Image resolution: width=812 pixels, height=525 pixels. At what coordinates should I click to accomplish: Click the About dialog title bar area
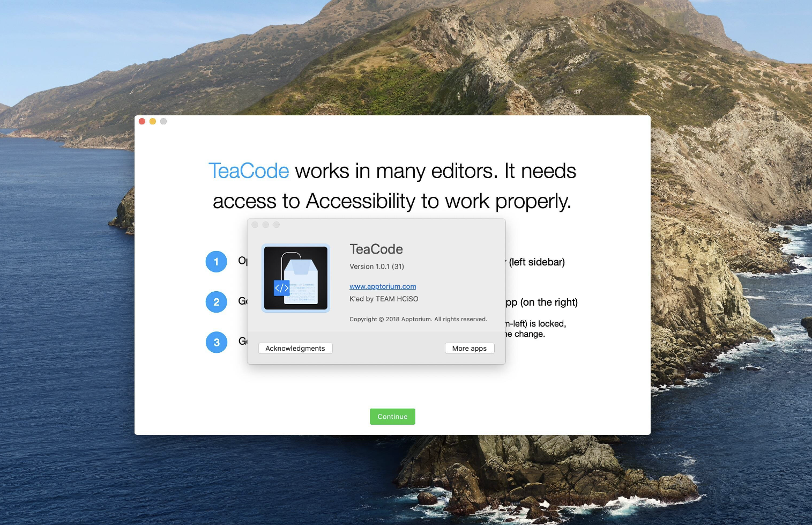click(375, 225)
